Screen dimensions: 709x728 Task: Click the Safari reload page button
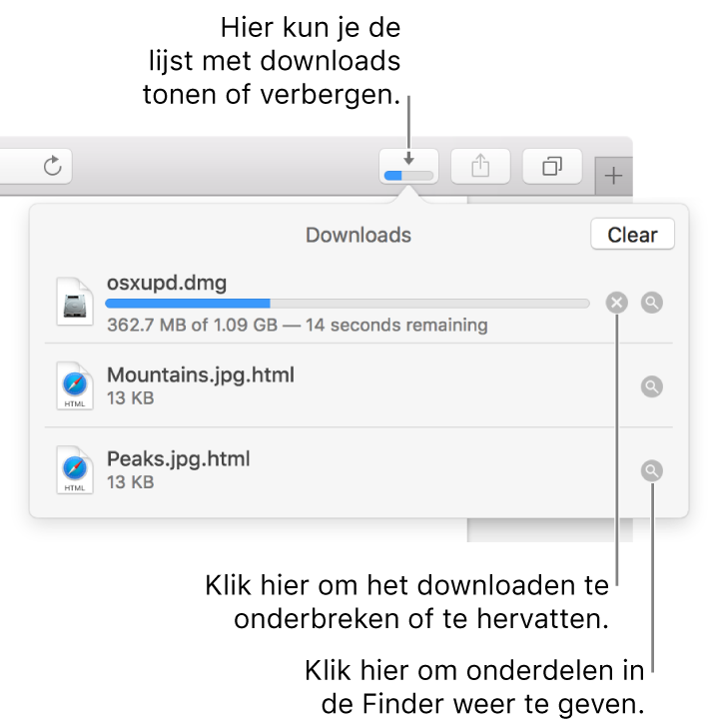tap(53, 166)
